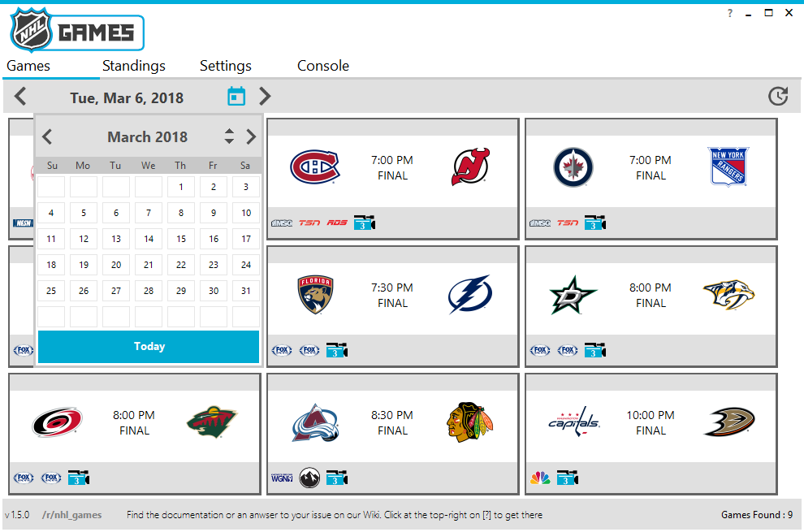Image resolution: width=804 pixels, height=532 pixels.
Task: Use the year spinner next to March 2018
Action: point(228,136)
